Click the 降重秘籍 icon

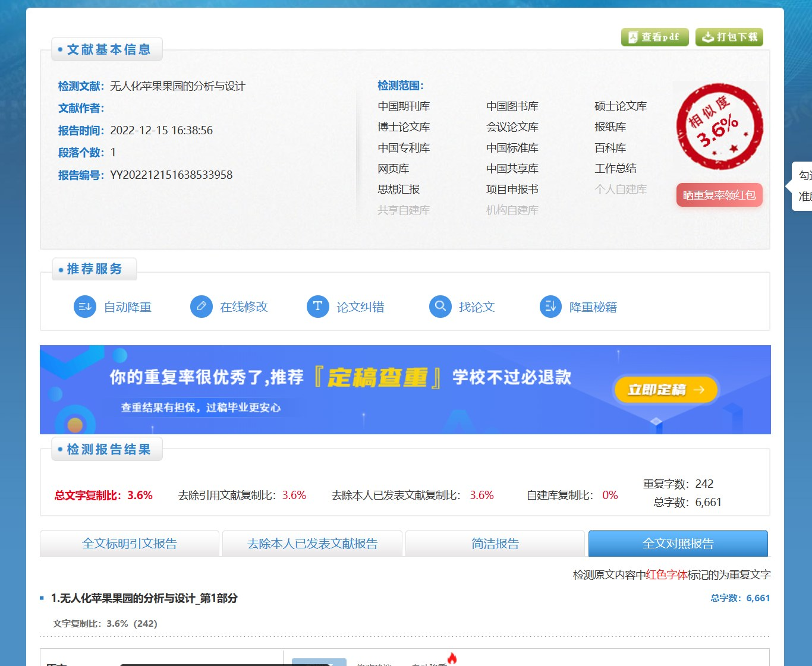(x=550, y=307)
